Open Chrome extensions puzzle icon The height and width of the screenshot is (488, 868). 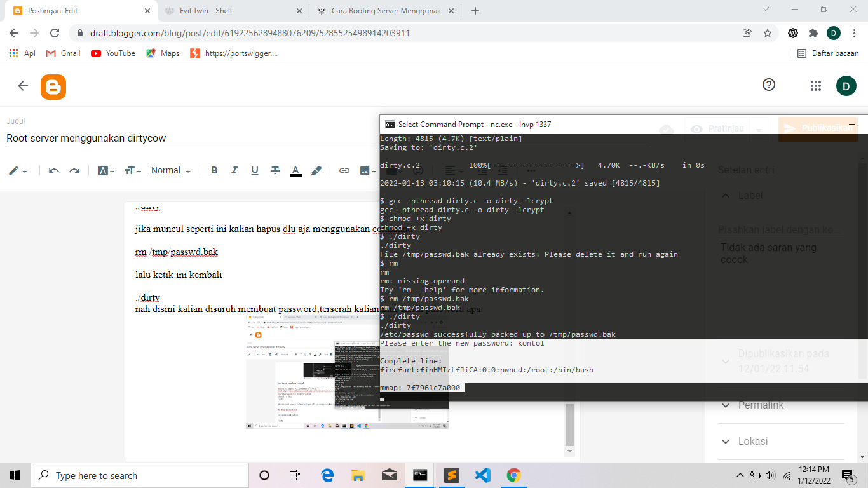click(x=813, y=33)
